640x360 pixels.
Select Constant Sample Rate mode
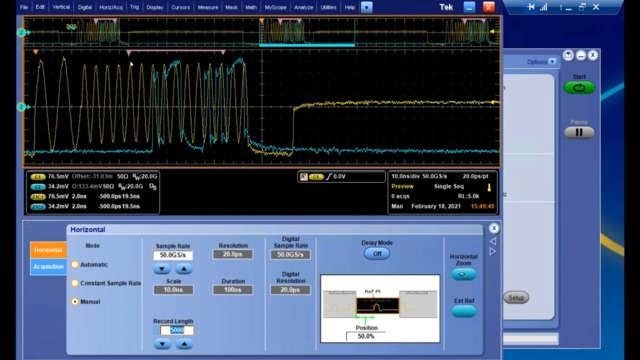(x=75, y=283)
